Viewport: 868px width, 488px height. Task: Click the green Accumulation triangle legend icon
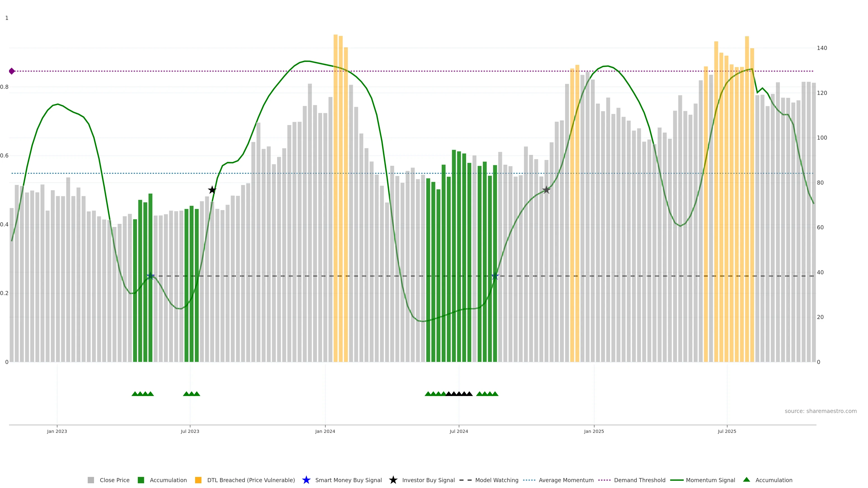click(746, 480)
